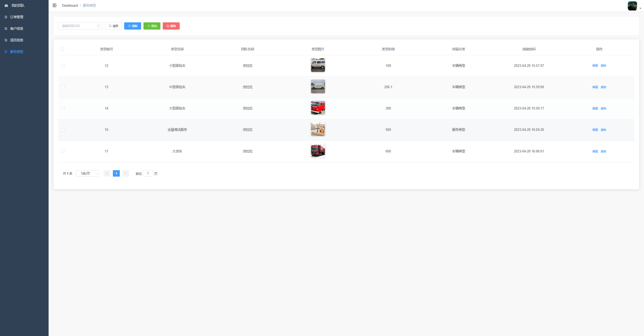Click the go-to-page number input
The width and height of the screenshot is (644, 336).
(148, 174)
